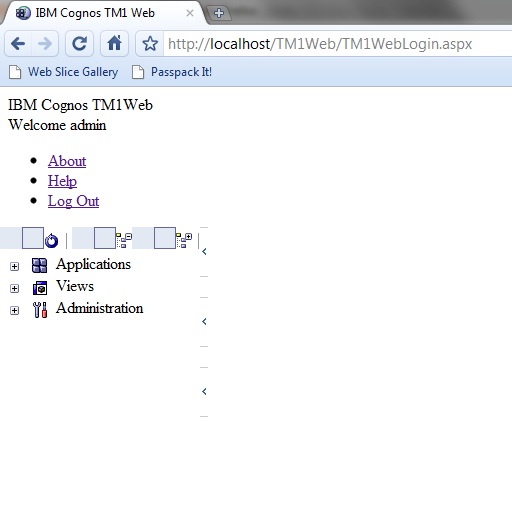Select the Applications tree item
This screenshot has height=509, width=512.
(x=93, y=264)
